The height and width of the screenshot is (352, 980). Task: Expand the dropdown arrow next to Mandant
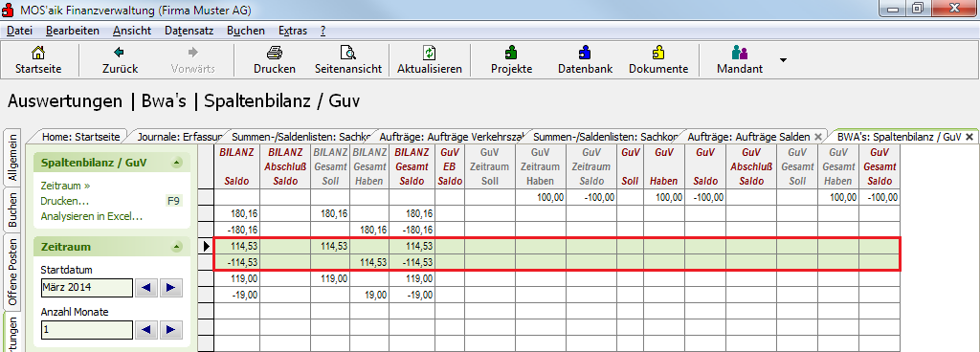click(x=783, y=60)
